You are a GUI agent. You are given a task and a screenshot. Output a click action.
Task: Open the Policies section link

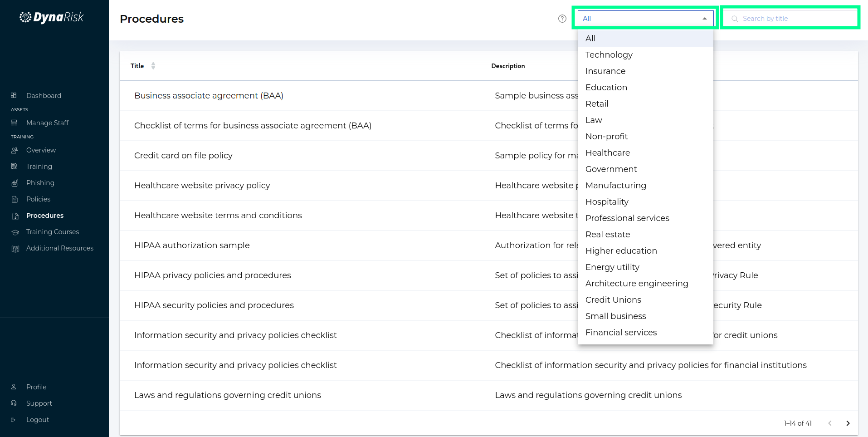(38, 199)
